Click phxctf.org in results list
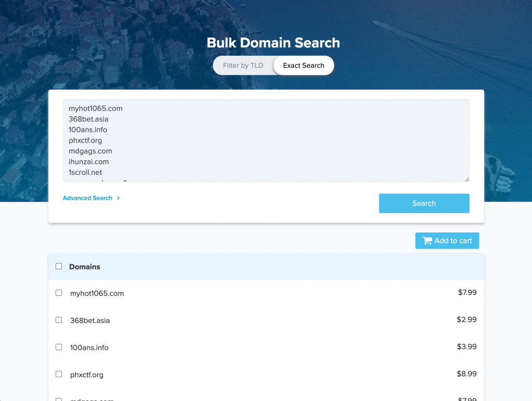Screen dimensions: 532x401 pyautogui.click(x=87, y=375)
